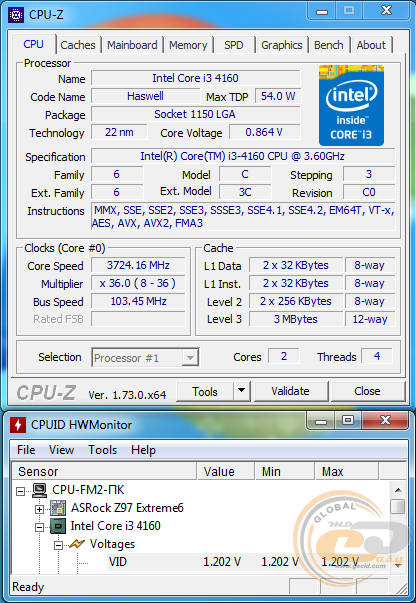
Task: Collapse the CPU-FM2-ПК tree node
Action: 21,491
